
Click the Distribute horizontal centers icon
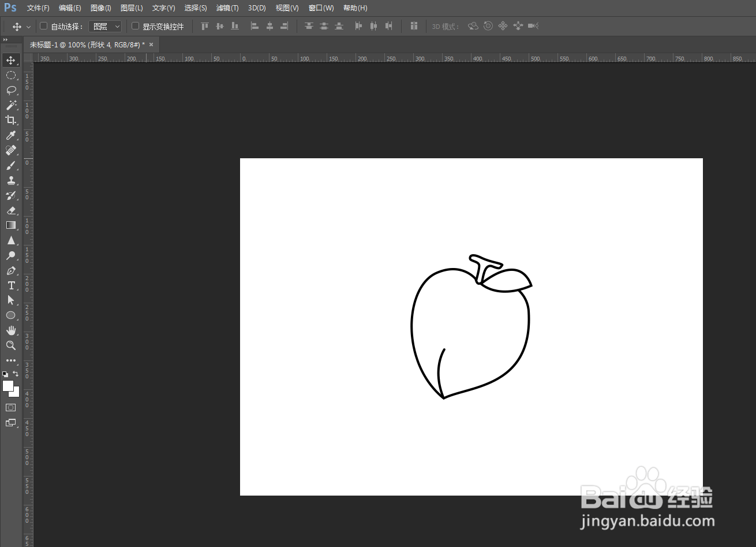[373, 26]
